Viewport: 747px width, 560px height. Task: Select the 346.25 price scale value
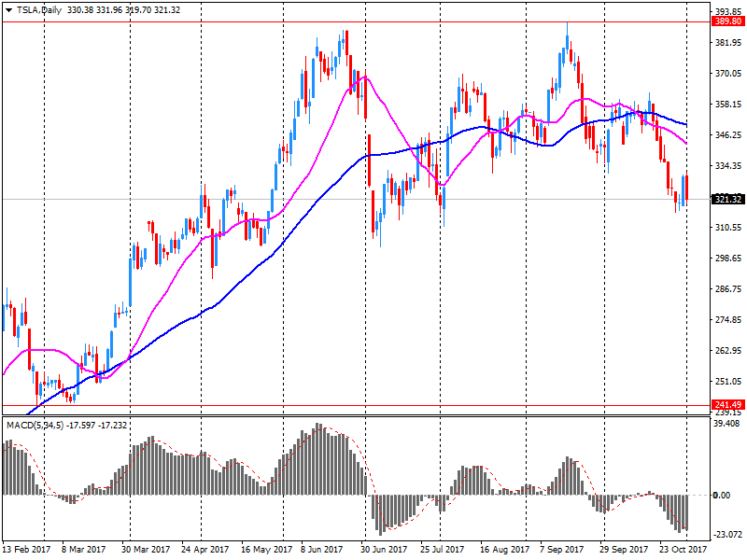(x=728, y=134)
